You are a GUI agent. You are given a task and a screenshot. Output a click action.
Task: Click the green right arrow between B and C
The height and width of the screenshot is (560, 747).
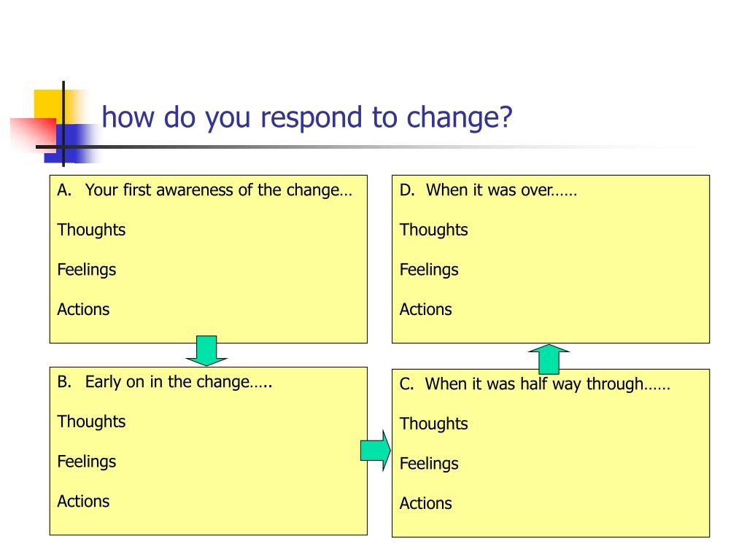(x=376, y=451)
